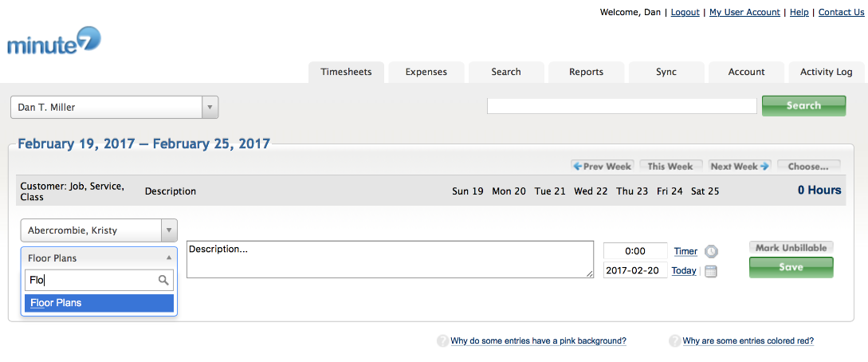Viewport: 868px width, 362px height.
Task: Focus the top search text field
Action: 622,106
